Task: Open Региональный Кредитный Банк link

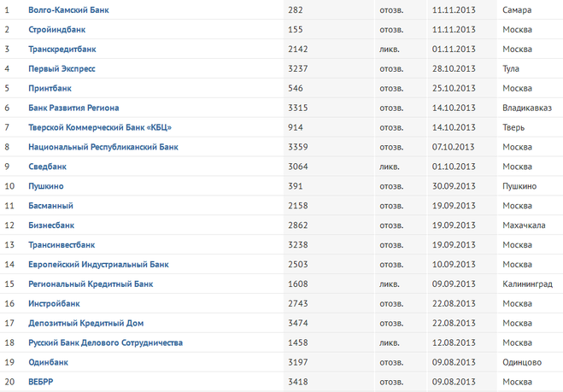Action: click(91, 284)
